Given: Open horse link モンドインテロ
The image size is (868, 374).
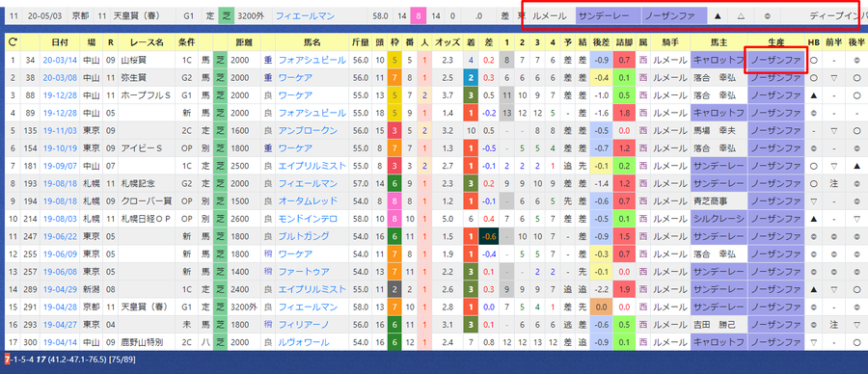Looking at the screenshot, I should 308,219.
